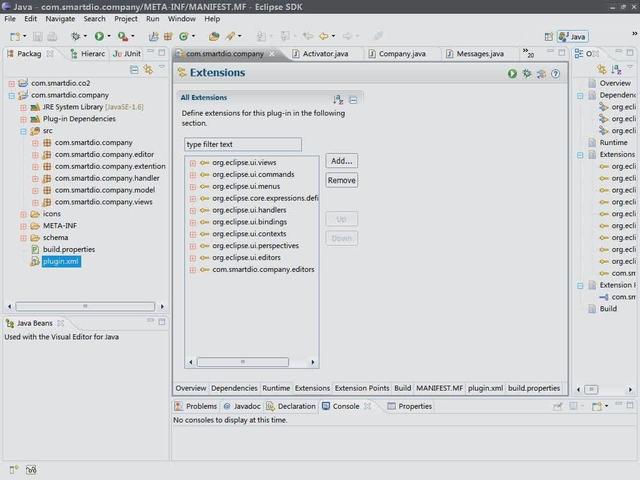Expand the com.smartdio.co2 project
Viewport: 640px width, 480px height.
(x=11, y=83)
